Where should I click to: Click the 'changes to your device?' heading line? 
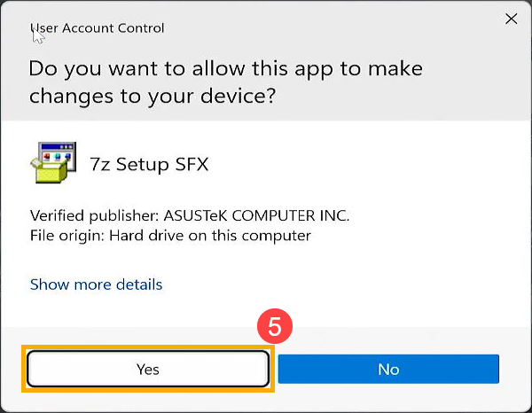(x=153, y=97)
